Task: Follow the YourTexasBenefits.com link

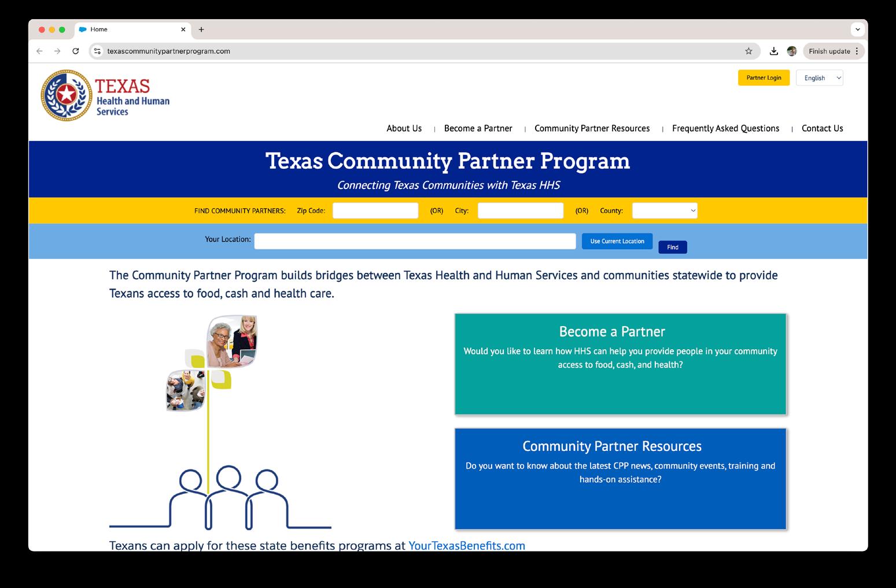Action: click(x=467, y=545)
